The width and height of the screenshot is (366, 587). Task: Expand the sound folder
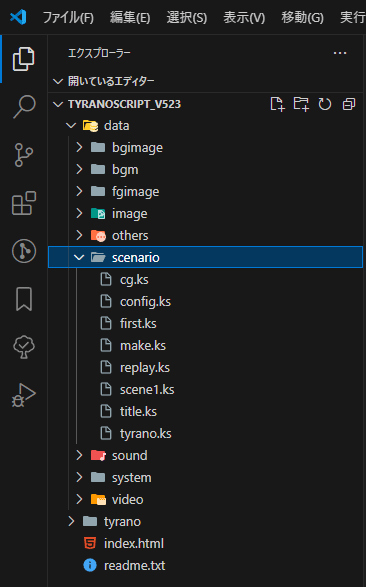(205, 455)
